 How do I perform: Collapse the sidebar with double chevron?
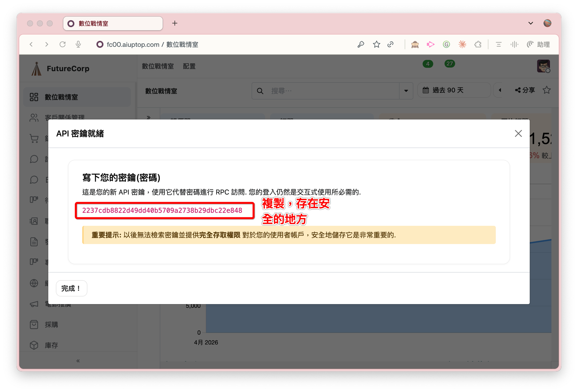78,361
